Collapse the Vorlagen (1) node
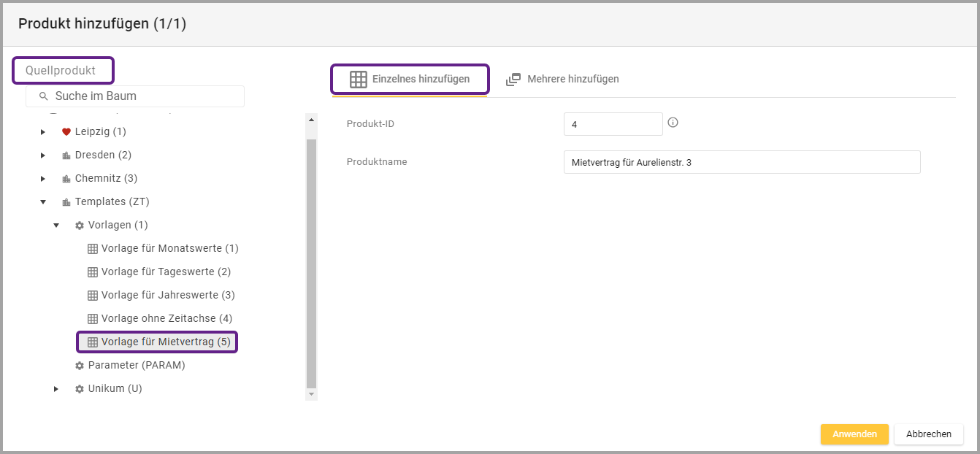The image size is (980, 454). 56,226
